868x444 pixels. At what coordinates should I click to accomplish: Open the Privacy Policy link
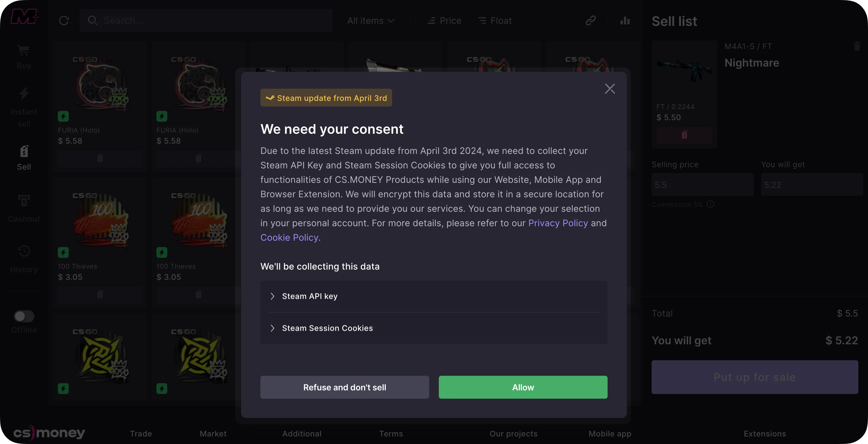(558, 223)
